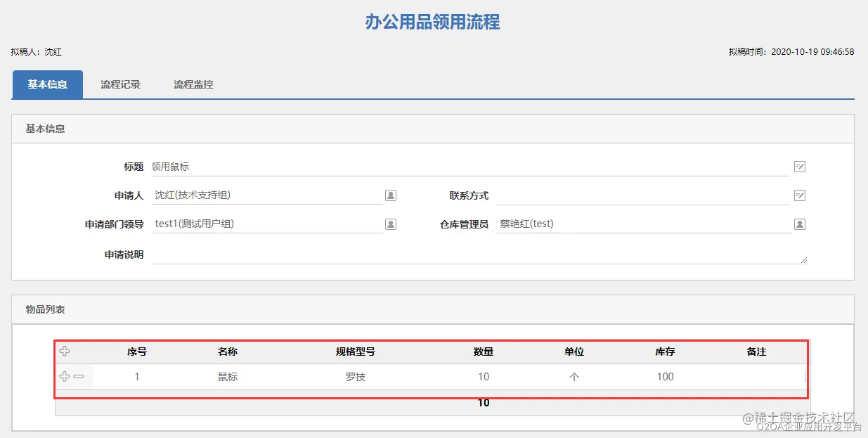Select the 鼠标 name cell
The height and width of the screenshot is (438, 868).
(x=228, y=377)
